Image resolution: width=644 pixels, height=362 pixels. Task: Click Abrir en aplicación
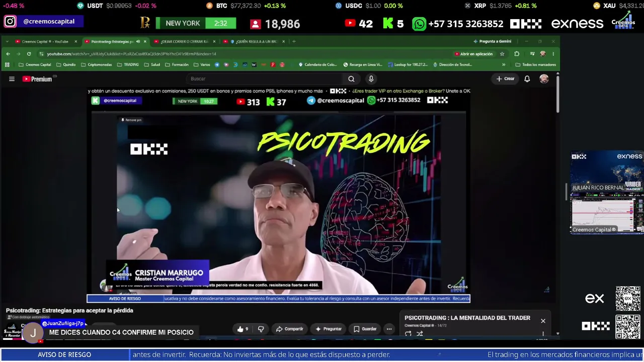point(473,54)
